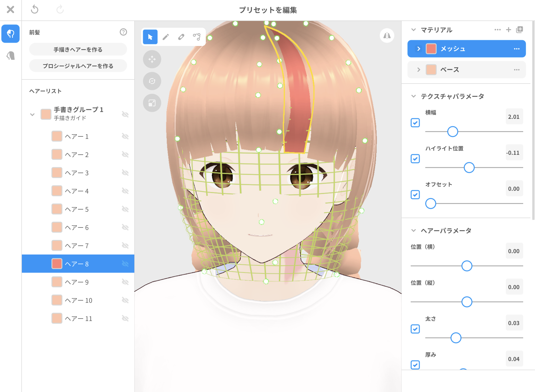The height and width of the screenshot is (392, 535).
Task: Select the back hair sidebar icon
Action: click(x=10, y=56)
